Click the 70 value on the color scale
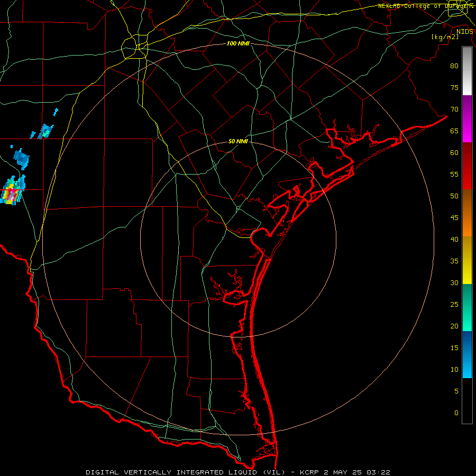The image size is (476, 476). click(454, 109)
